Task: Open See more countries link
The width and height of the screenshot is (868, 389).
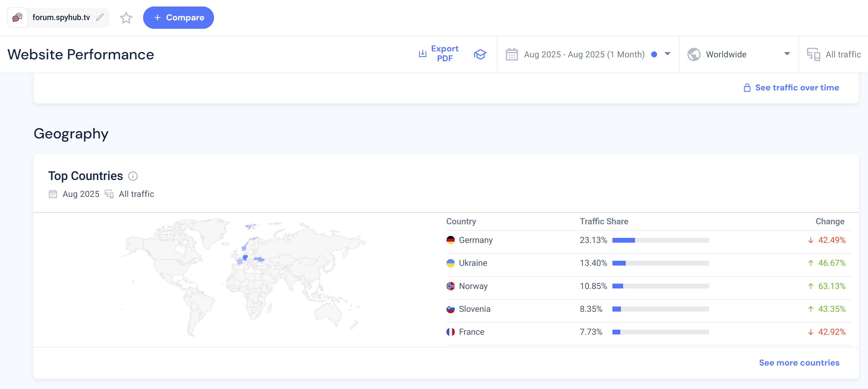Action: (799, 363)
